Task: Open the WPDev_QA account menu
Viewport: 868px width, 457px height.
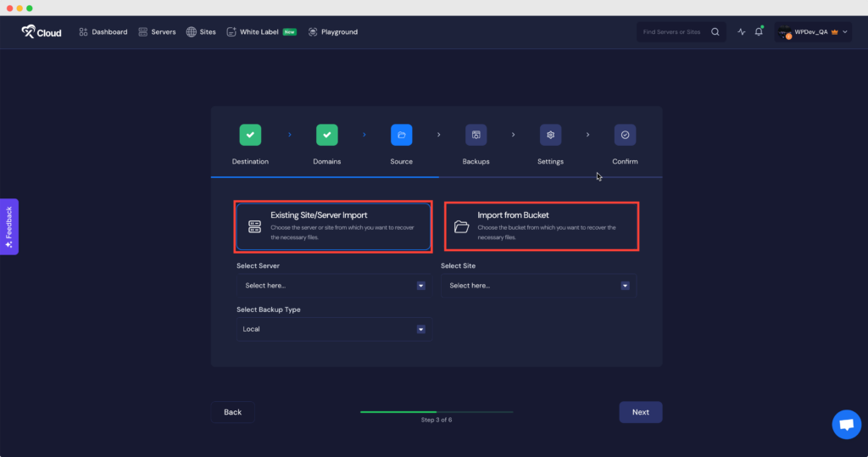Action: click(812, 32)
